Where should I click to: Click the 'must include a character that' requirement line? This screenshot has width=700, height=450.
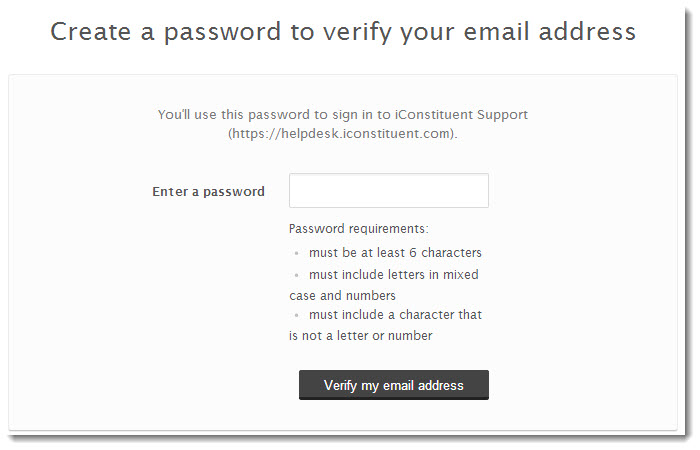point(395,315)
